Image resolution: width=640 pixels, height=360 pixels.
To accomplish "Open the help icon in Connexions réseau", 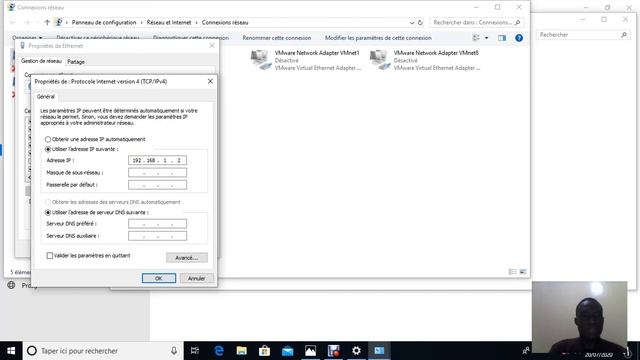I will [x=519, y=38].
